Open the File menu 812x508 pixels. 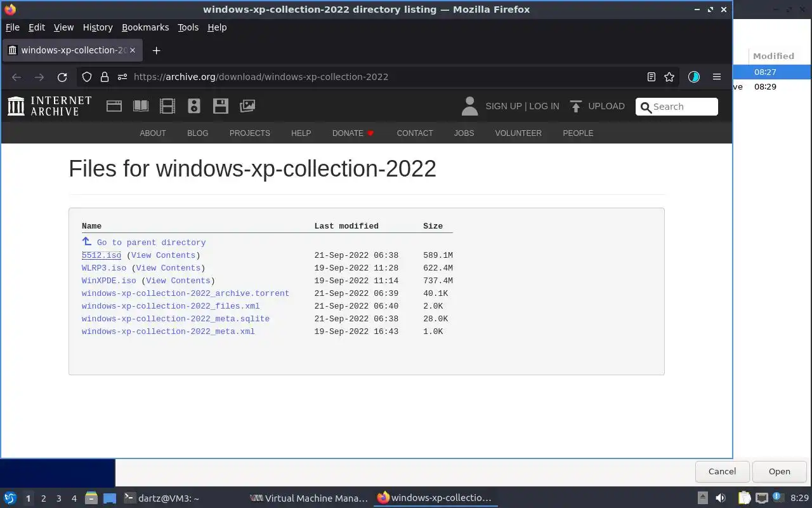click(x=13, y=27)
